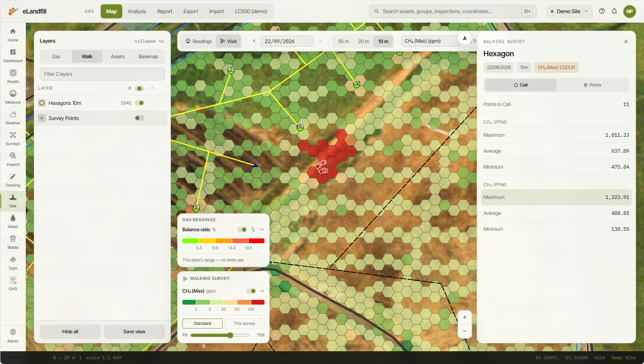Select the Assets layers tab
644x364 pixels.
point(117,57)
